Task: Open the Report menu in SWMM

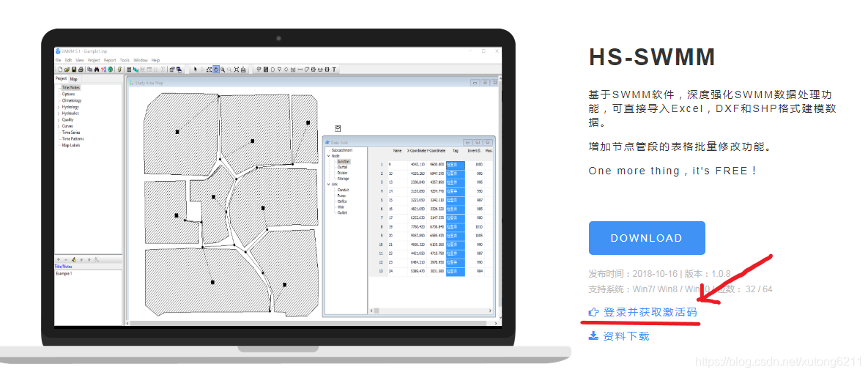Action: click(x=110, y=60)
